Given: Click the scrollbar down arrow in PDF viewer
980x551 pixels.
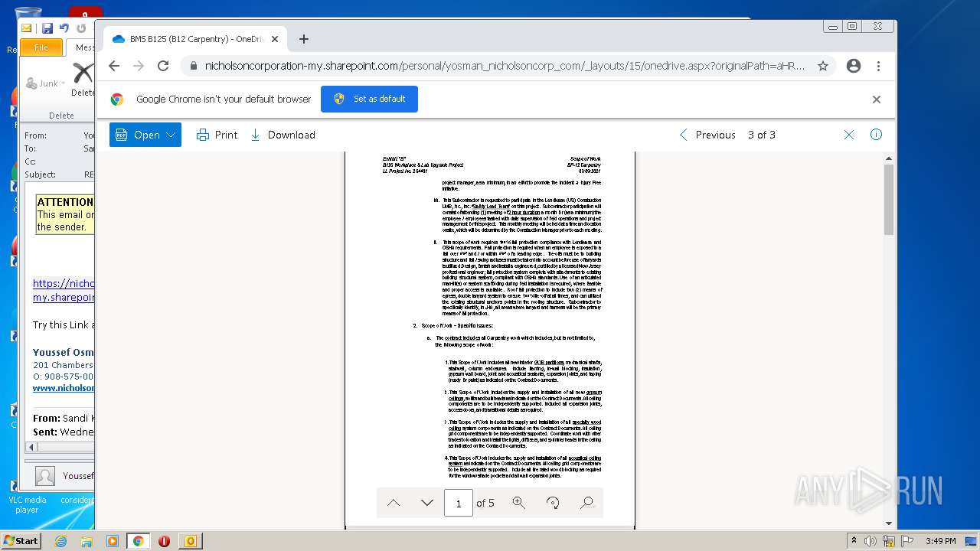Looking at the screenshot, I should click(x=889, y=523).
